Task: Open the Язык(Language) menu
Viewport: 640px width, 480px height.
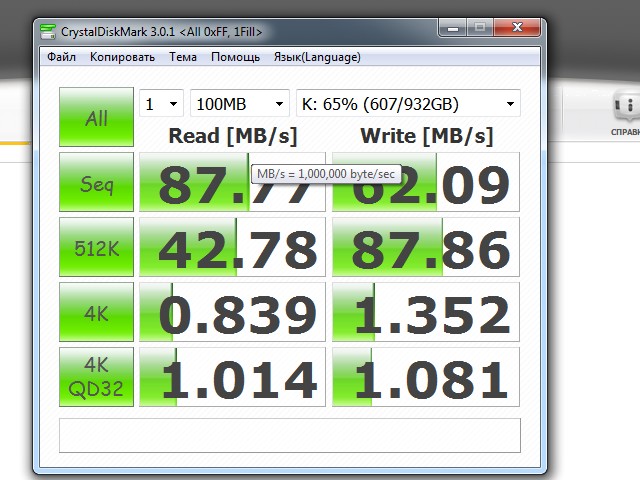Action: tap(317, 57)
